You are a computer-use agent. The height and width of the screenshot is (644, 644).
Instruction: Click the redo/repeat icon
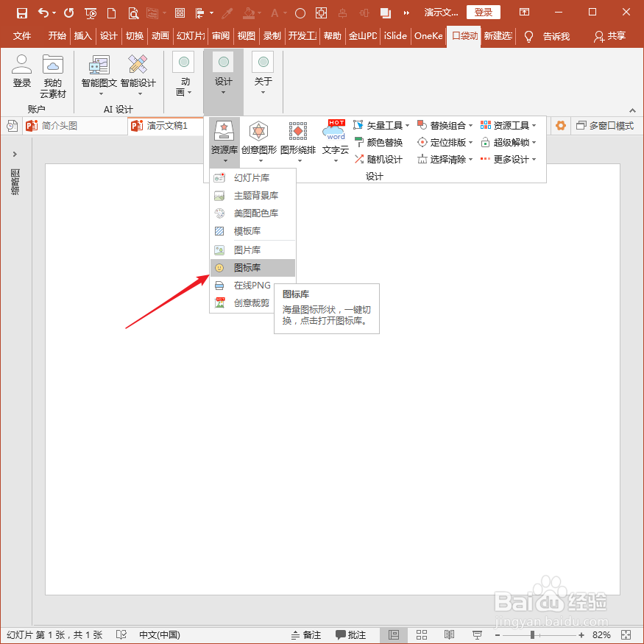coord(68,13)
